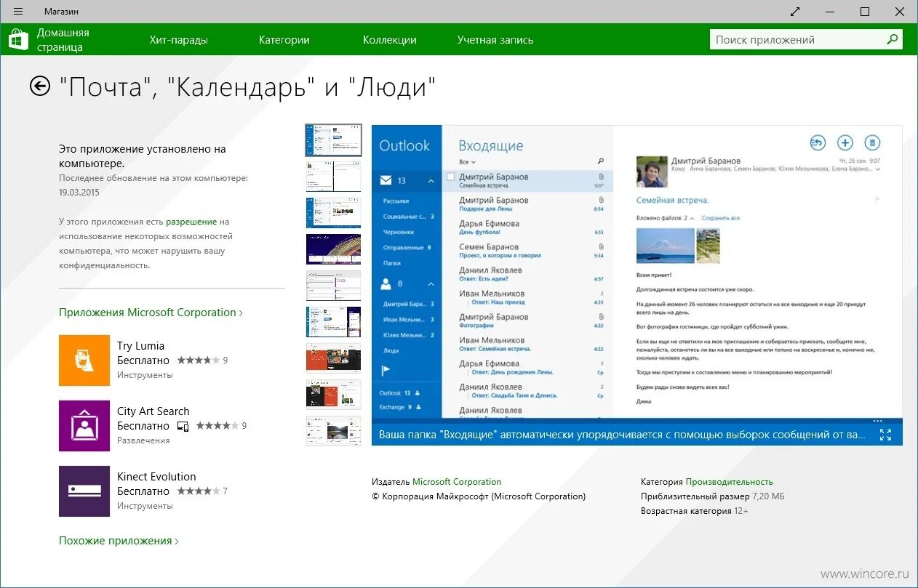Click inside the Поиск приложений search field
The height and width of the screenshot is (588, 918).
793,39
